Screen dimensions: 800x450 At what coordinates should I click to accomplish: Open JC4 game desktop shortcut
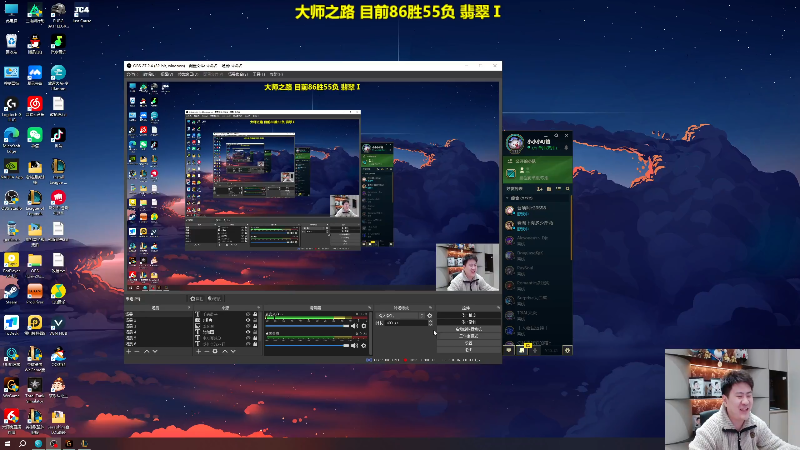pyautogui.click(x=81, y=14)
